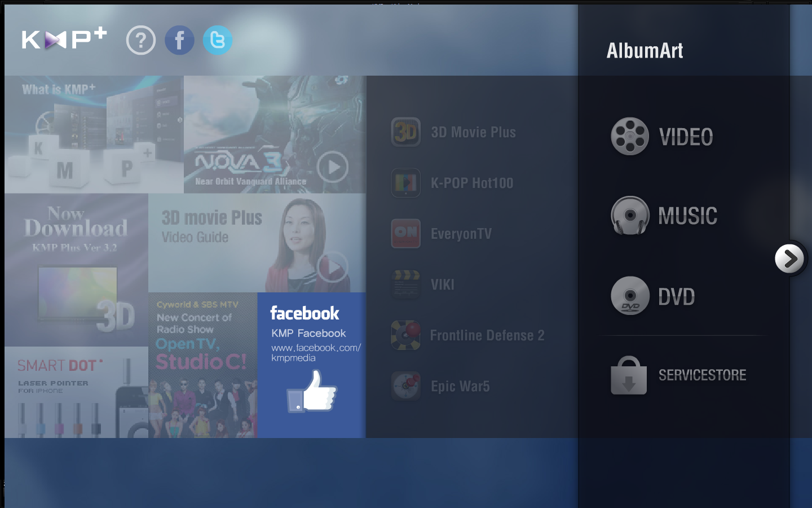Viewport: 812px width, 508px height.
Task: Open the Studio C! radio show tile
Action: (203, 365)
